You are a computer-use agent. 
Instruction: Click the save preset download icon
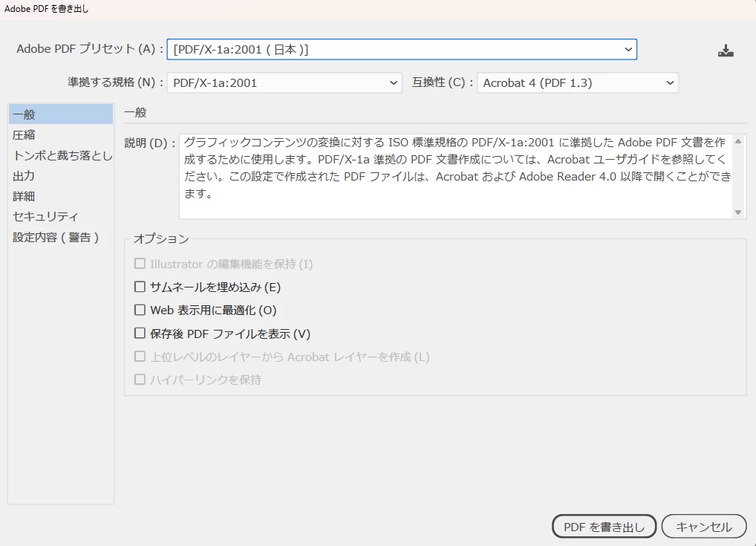(726, 51)
